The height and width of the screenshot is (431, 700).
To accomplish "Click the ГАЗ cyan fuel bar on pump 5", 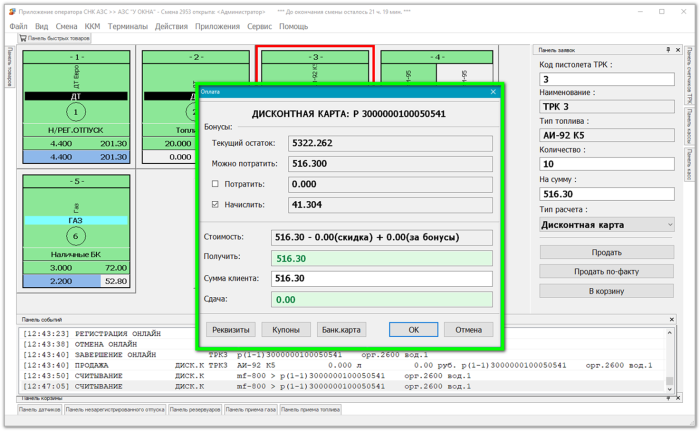I will [76, 220].
